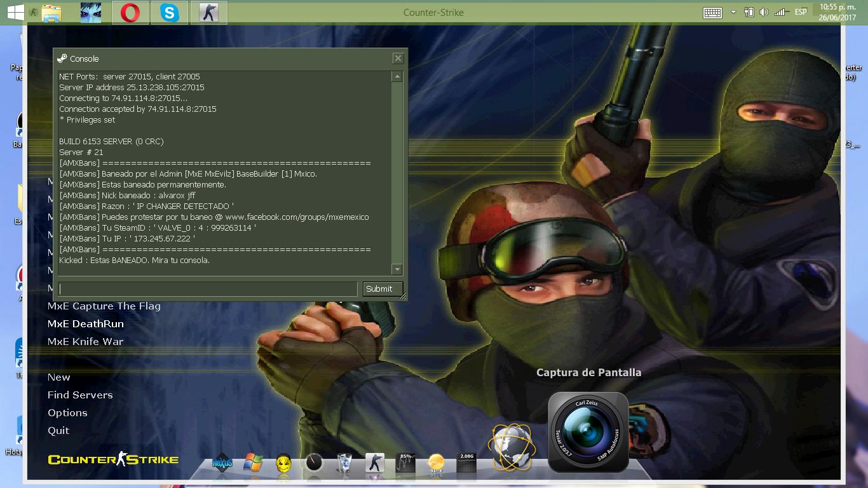Focus the console command input field
Screen dimensions: 868x488
click(207, 289)
